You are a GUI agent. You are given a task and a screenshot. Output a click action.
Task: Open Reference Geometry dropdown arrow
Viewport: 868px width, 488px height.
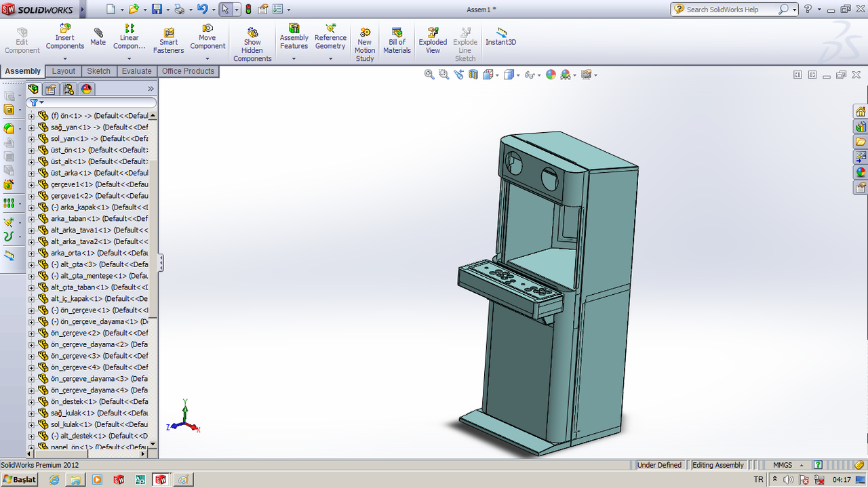click(x=330, y=58)
